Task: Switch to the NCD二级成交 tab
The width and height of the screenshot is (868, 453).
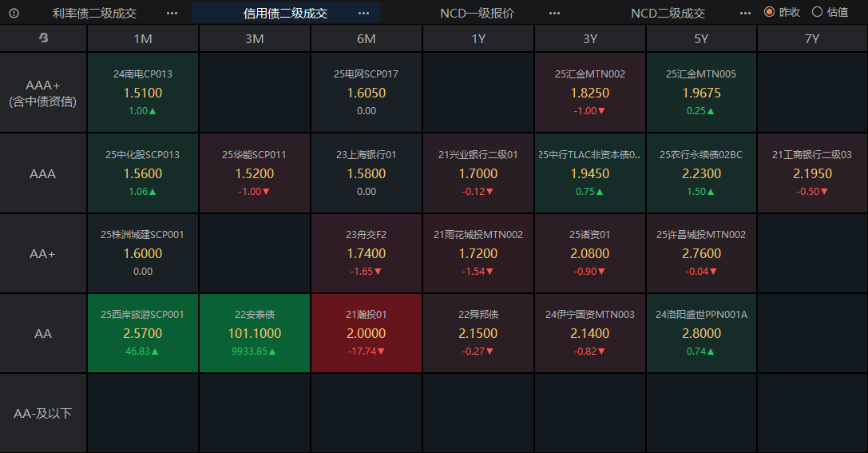Action: click(x=668, y=13)
